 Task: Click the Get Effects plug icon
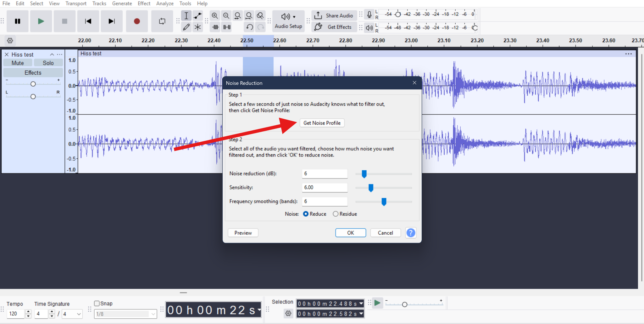pos(318,27)
